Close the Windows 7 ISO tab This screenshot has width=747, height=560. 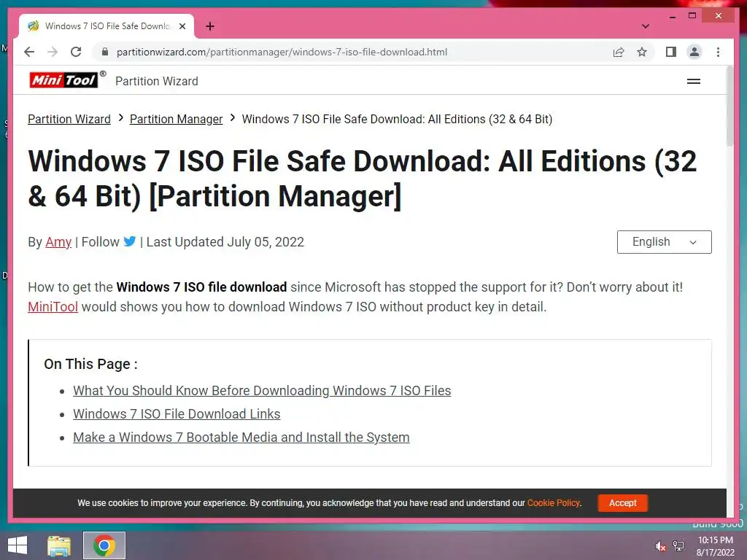click(182, 26)
